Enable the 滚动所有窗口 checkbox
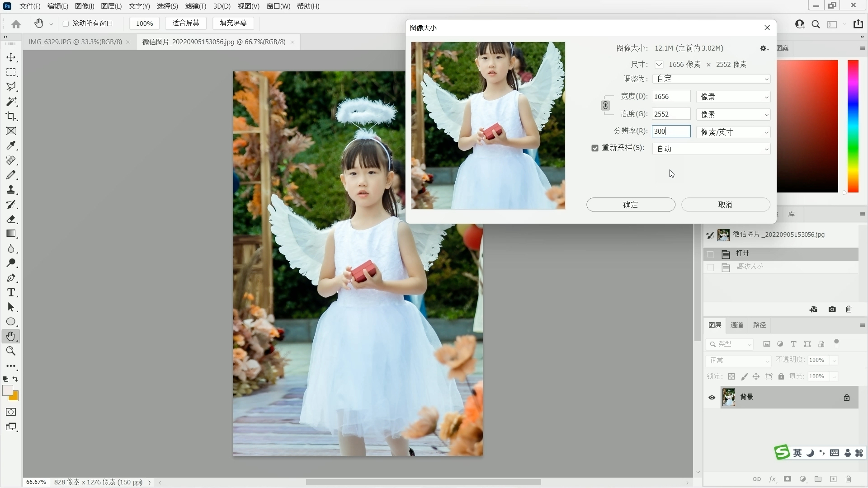This screenshot has height=488, width=868. [x=66, y=23]
